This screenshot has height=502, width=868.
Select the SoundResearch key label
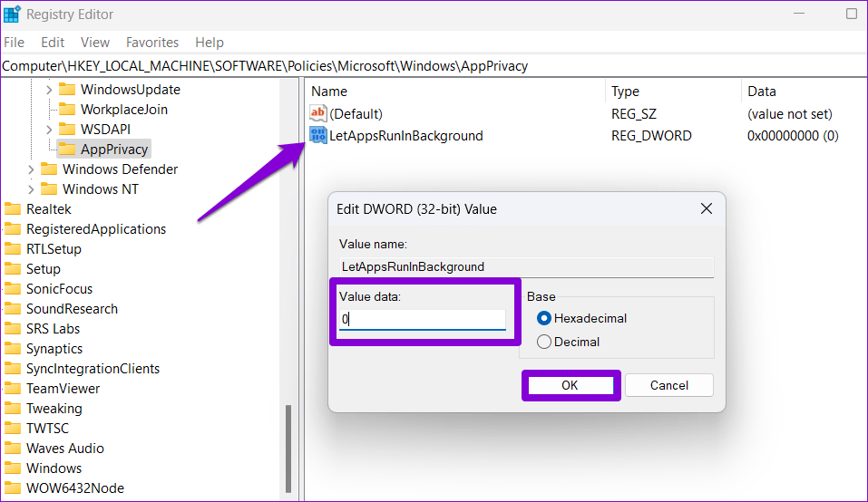point(72,308)
